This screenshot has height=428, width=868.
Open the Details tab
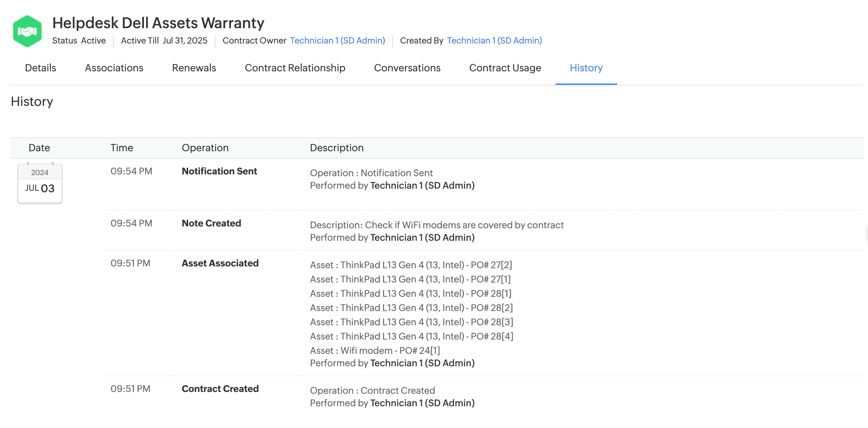tap(41, 68)
